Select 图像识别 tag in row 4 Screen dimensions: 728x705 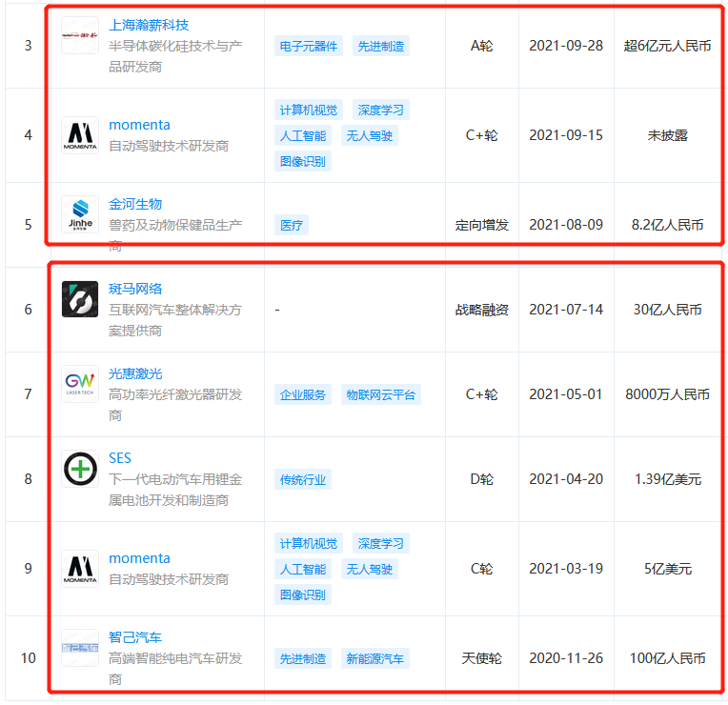303,161
